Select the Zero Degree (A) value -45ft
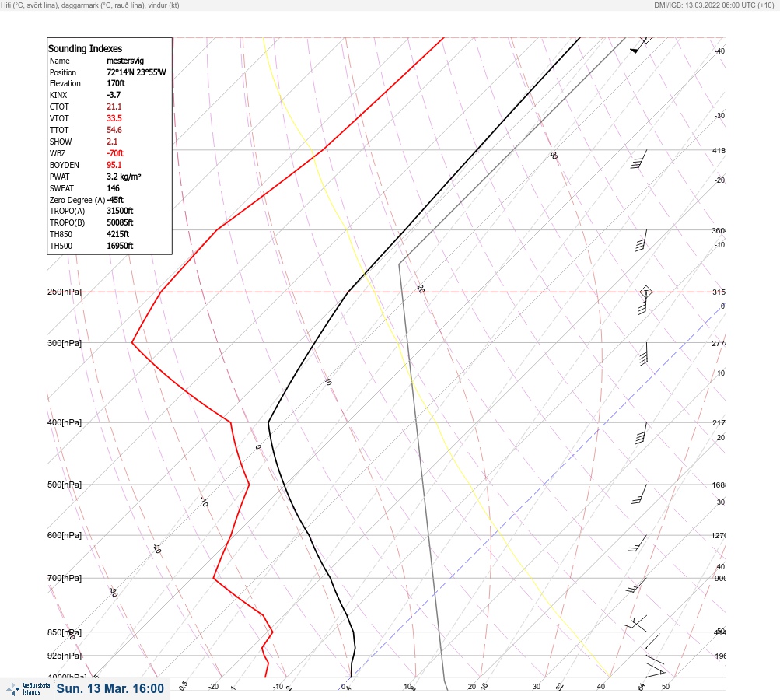Screen dimensions: 780x700 tap(115, 200)
